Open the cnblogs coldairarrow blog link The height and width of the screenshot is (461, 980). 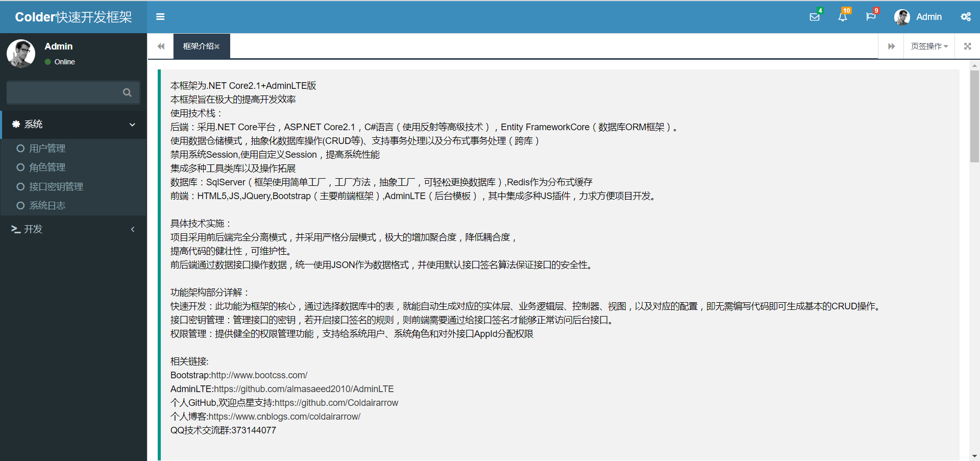click(284, 417)
